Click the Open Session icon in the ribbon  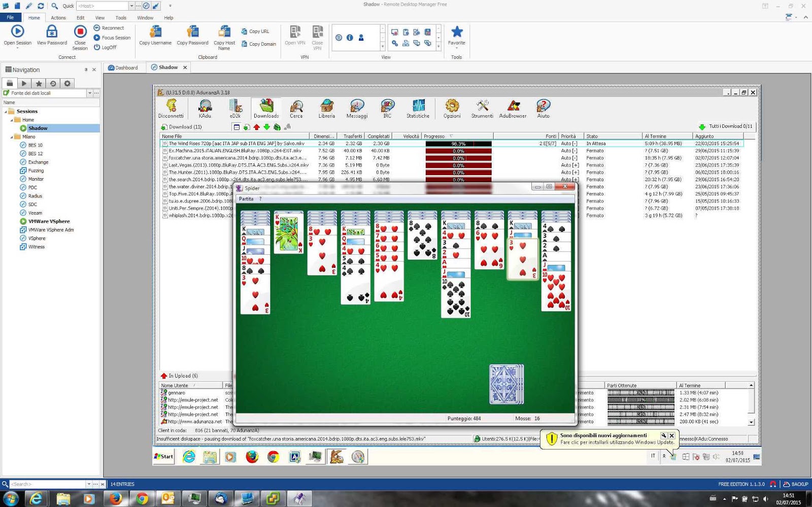point(17,31)
